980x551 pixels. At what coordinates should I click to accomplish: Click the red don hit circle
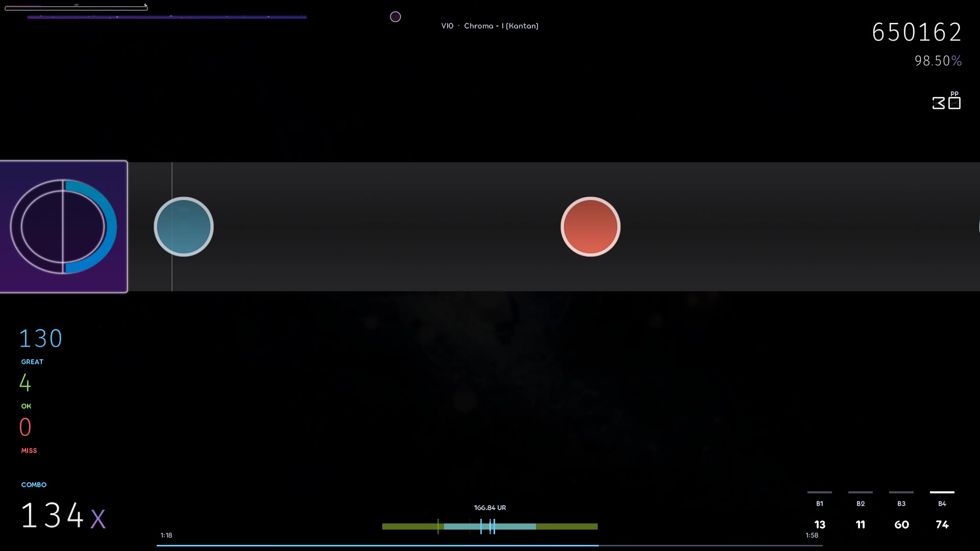591,227
